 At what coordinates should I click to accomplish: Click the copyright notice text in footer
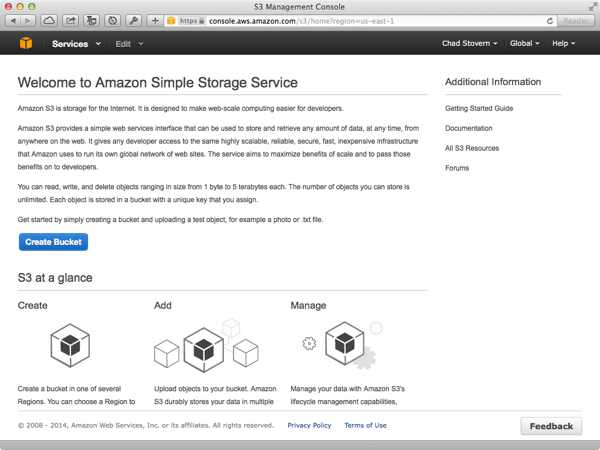tap(146, 425)
